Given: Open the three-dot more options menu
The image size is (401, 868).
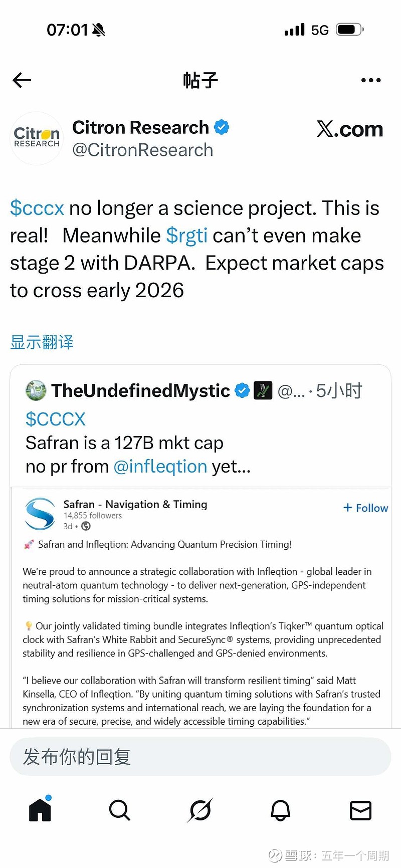Looking at the screenshot, I should click(x=371, y=80).
